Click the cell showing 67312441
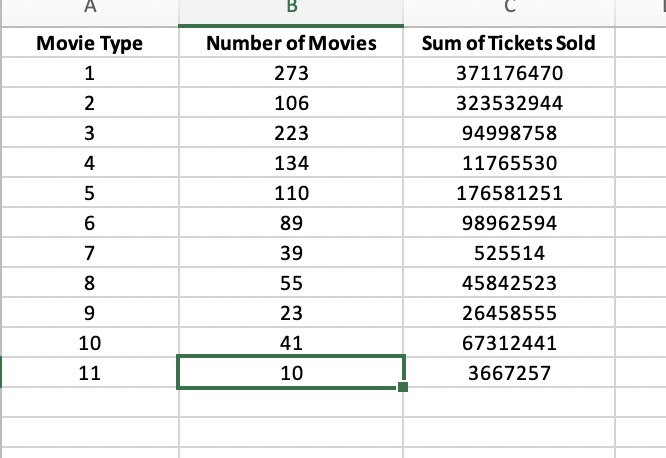666x458 pixels. pyautogui.click(x=509, y=343)
